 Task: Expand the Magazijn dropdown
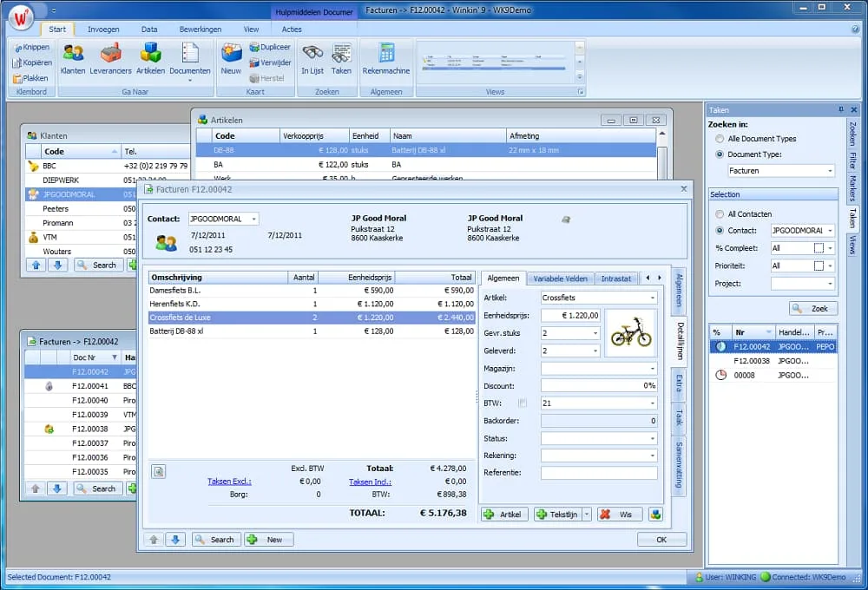(653, 369)
